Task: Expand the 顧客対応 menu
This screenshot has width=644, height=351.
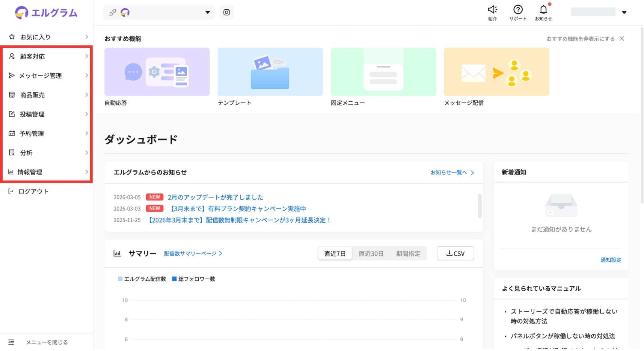Action: [47, 56]
